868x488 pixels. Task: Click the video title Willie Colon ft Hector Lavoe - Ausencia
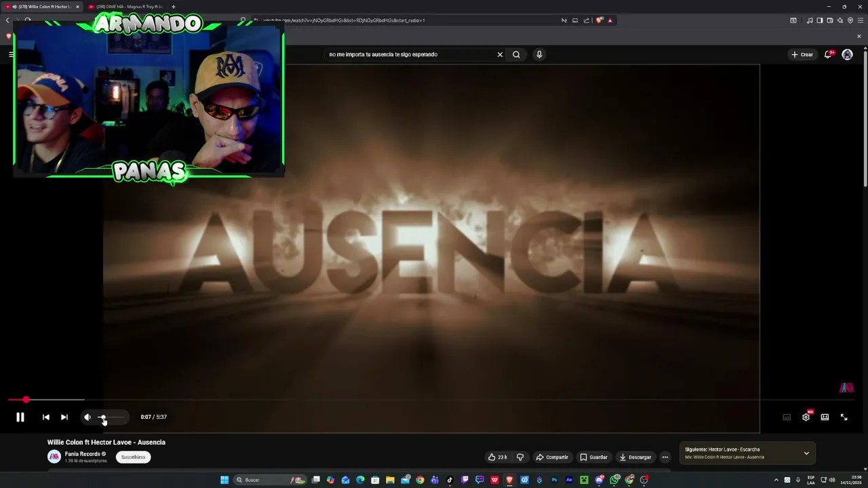pyautogui.click(x=106, y=442)
